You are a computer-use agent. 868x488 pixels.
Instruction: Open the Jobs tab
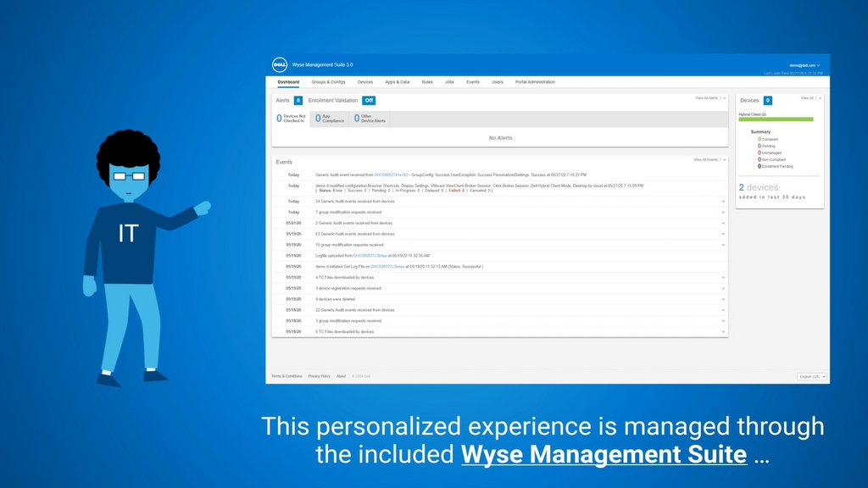click(449, 82)
